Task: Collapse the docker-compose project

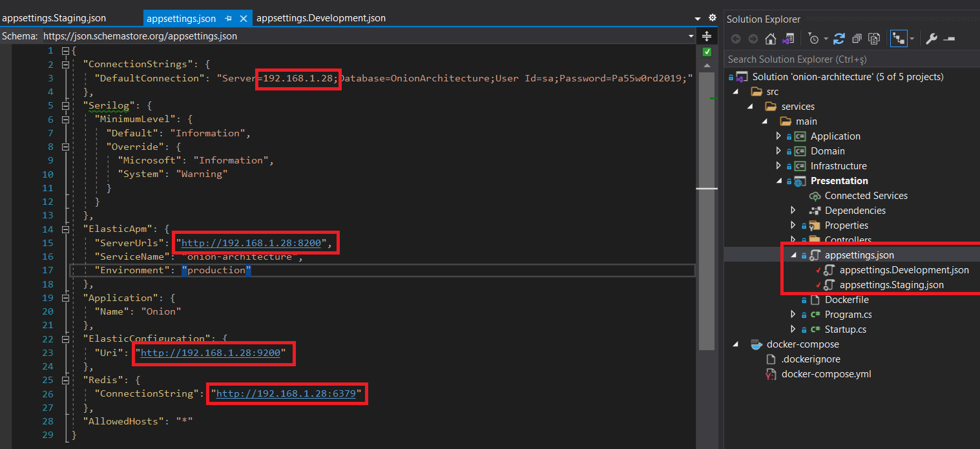Action: (x=736, y=344)
